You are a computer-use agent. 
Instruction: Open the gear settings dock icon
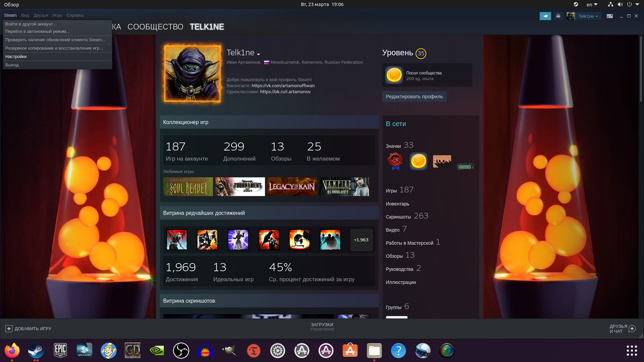pos(277,351)
